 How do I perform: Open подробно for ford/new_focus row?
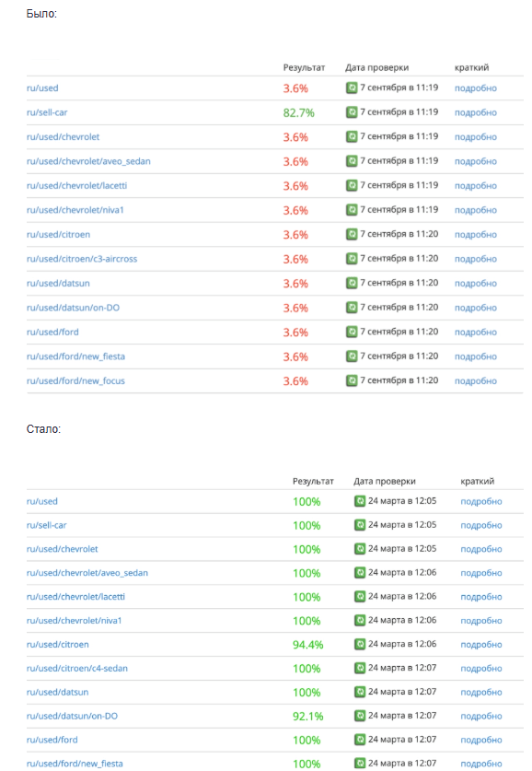476,381
